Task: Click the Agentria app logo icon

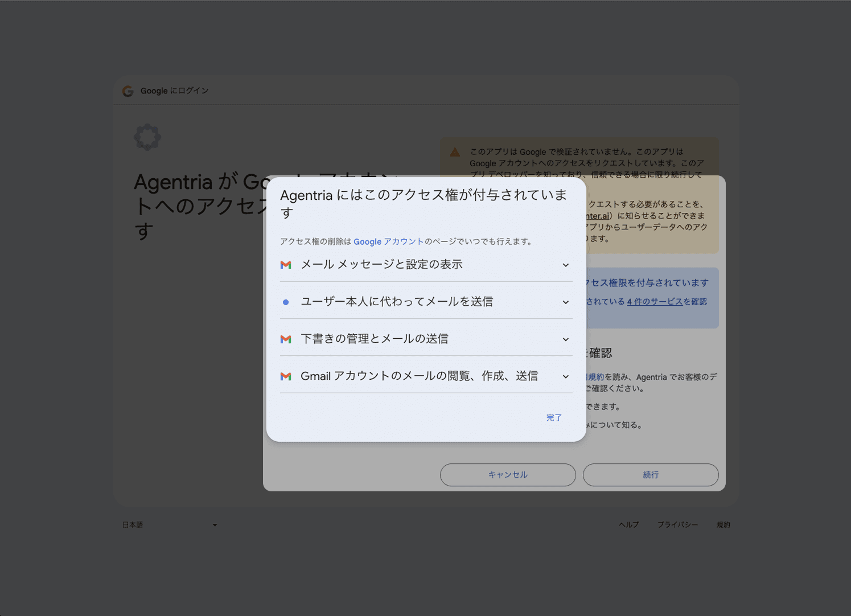Action: pyautogui.click(x=147, y=137)
